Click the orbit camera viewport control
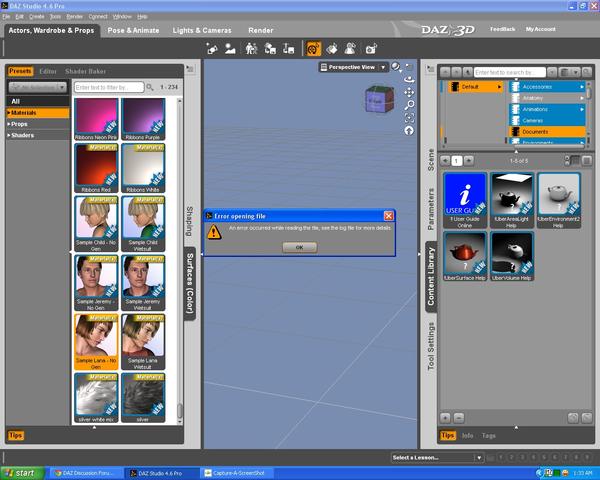Viewport: 600px width, 480px height. pyautogui.click(x=409, y=80)
